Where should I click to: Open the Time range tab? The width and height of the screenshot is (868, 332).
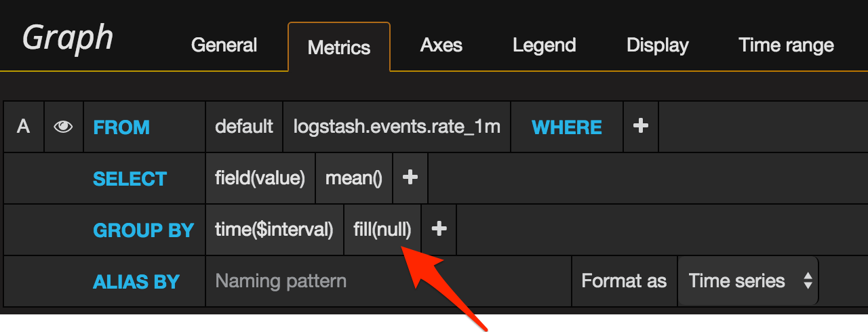pyautogui.click(x=786, y=45)
